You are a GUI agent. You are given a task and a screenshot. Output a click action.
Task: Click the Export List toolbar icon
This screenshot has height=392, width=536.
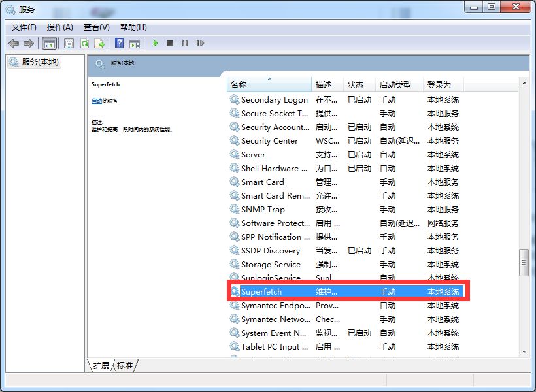pos(99,43)
